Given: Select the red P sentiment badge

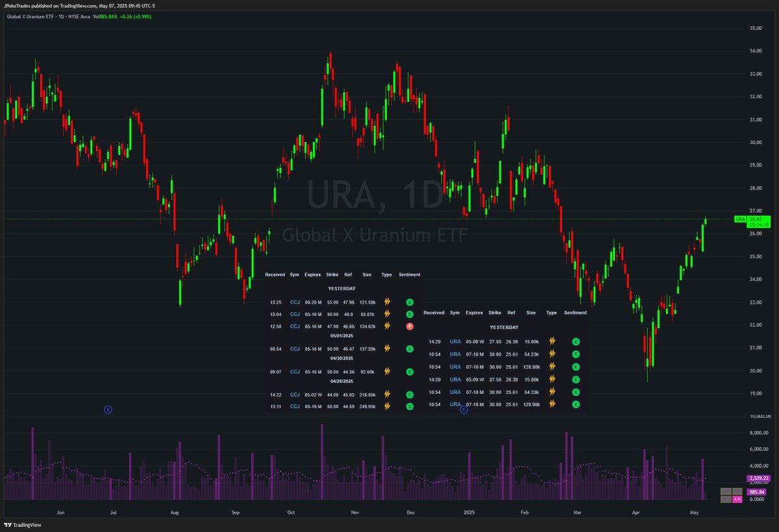Looking at the screenshot, I should (x=410, y=326).
